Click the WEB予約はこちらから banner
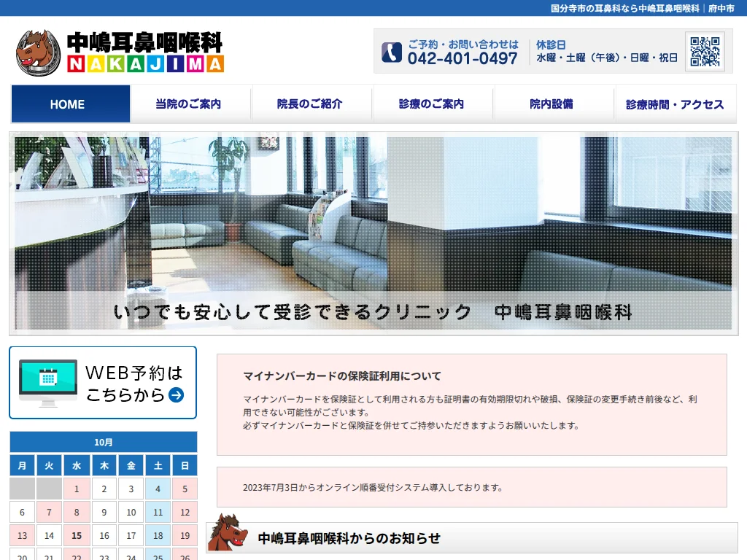The height and width of the screenshot is (560, 747). 103,383
